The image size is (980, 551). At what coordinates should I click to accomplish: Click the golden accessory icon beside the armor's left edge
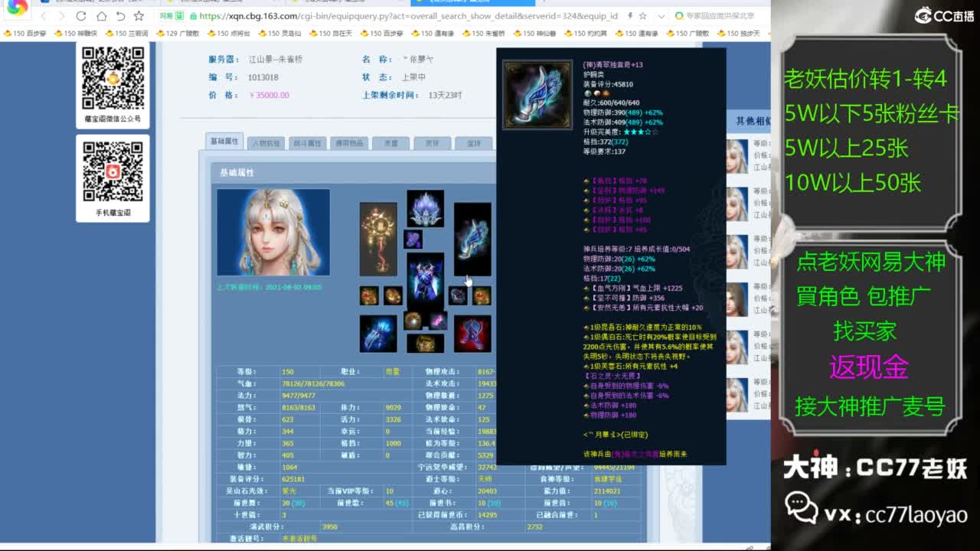pos(393,295)
